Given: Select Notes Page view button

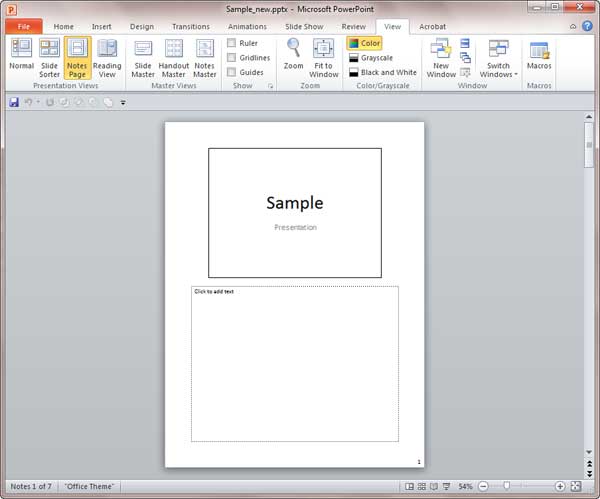Looking at the screenshot, I should (77, 58).
